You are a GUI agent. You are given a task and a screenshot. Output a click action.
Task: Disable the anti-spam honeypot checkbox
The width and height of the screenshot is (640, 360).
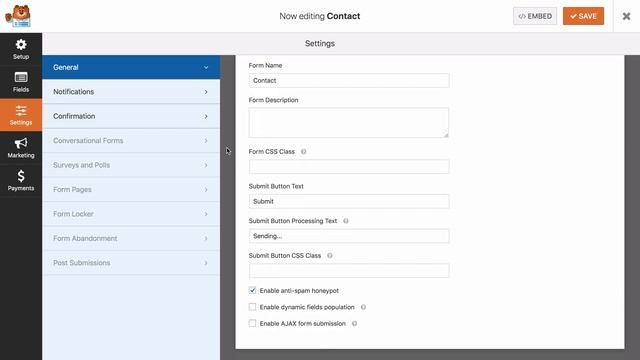[252, 290]
